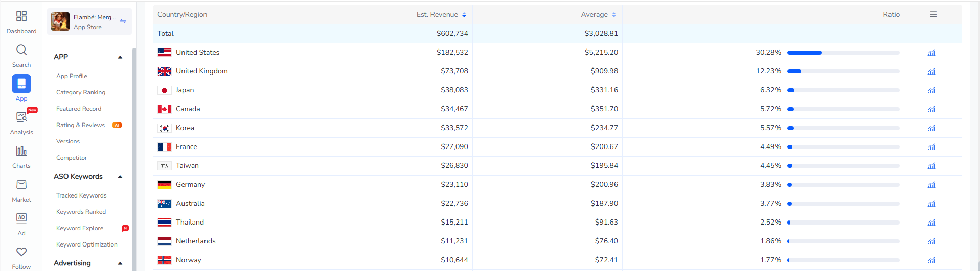Open the Analysis section icon
Viewport: 980px width, 271px height.
click(21, 117)
